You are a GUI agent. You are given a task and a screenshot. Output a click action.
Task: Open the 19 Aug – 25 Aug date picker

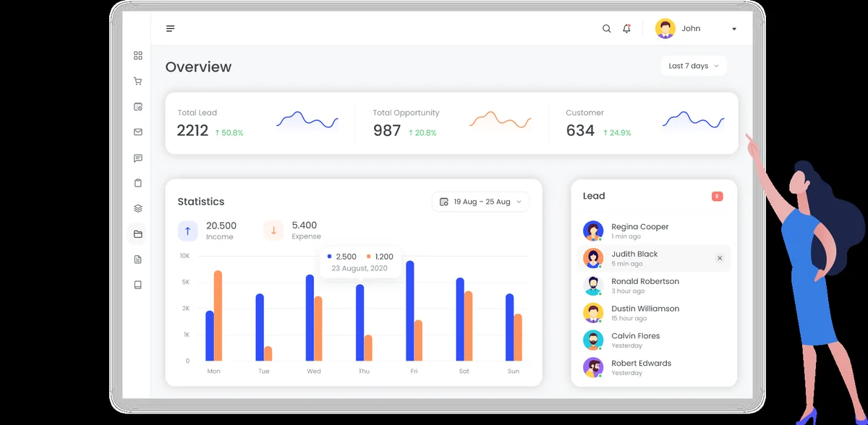click(481, 202)
